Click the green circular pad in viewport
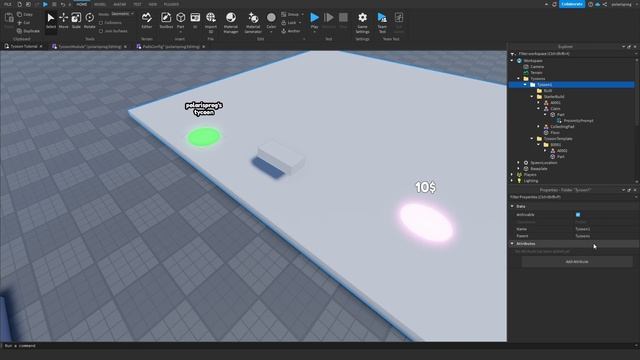 (204, 136)
